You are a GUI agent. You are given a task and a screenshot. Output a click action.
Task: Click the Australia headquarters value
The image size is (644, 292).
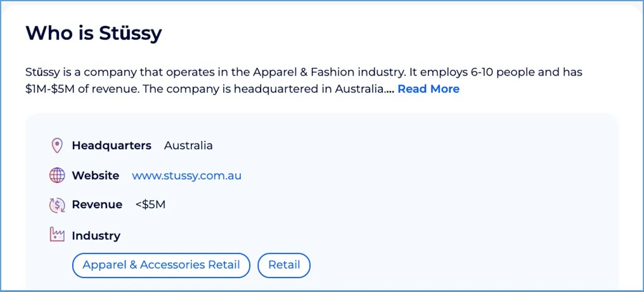pos(188,145)
